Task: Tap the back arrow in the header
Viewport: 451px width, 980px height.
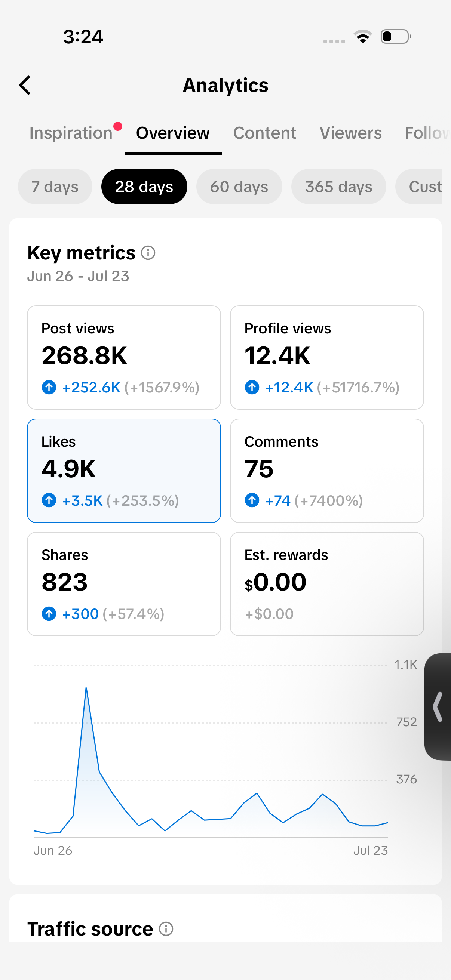Action: pos(25,85)
